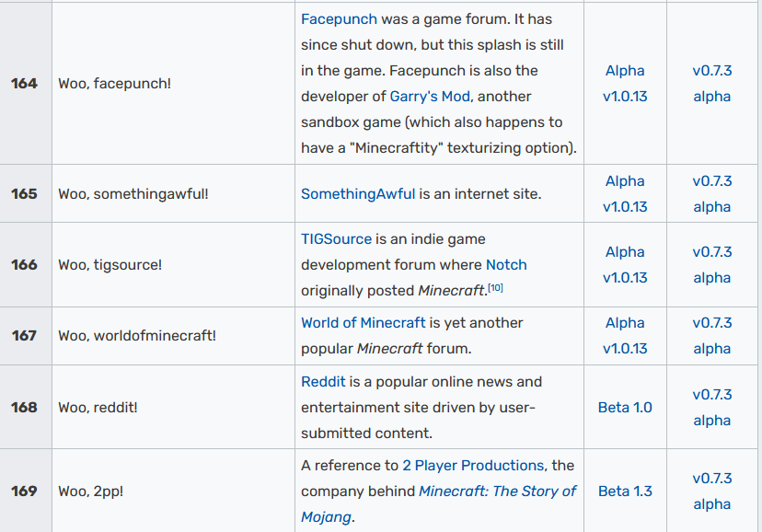Open the Beta 1.0 link
This screenshot has width=762, height=532.
625,407
